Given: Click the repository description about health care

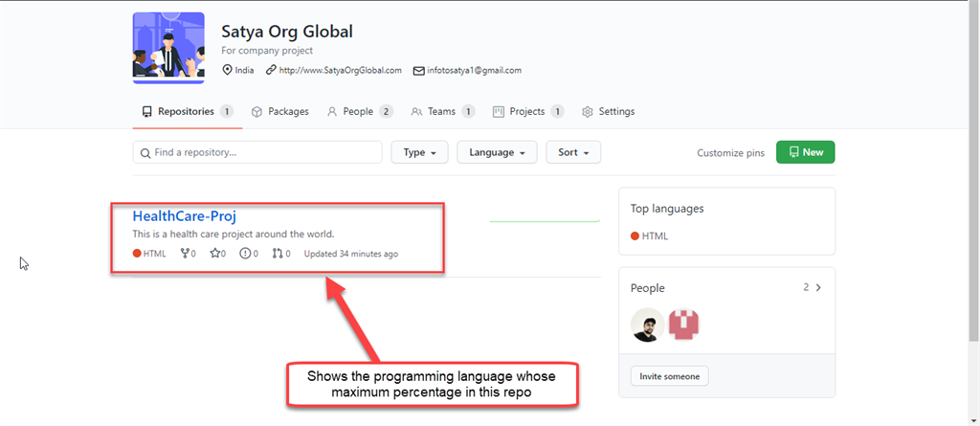Looking at the screenshot, I should tap(234, 235).
